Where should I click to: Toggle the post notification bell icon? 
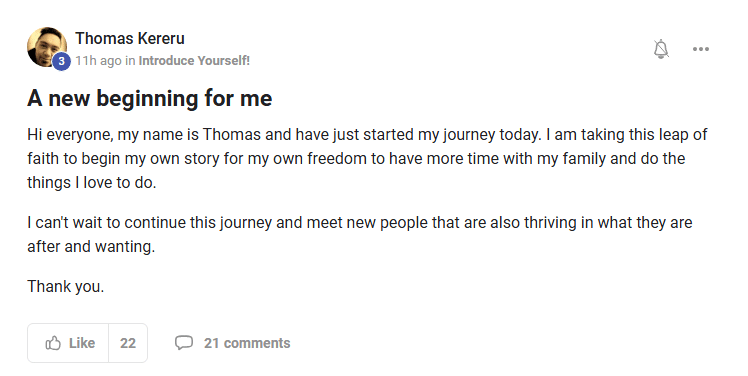pyautogui.click(x=661, y=49)
